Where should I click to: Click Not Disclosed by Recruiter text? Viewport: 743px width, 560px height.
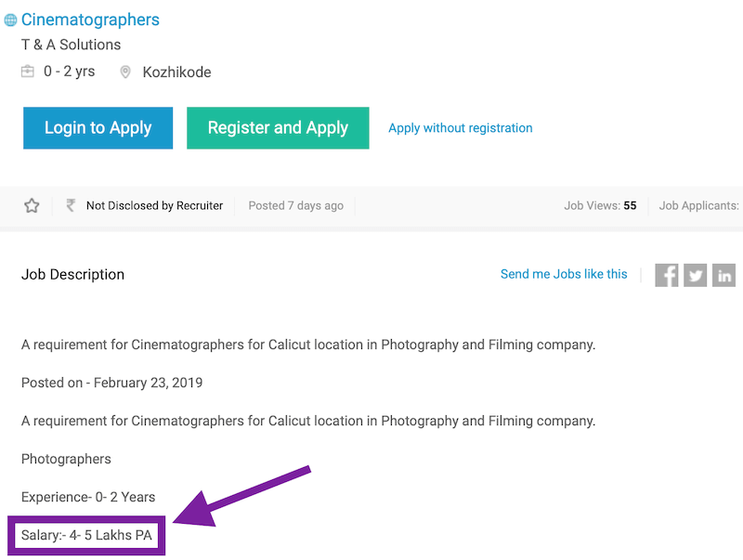tap(154, 205)
